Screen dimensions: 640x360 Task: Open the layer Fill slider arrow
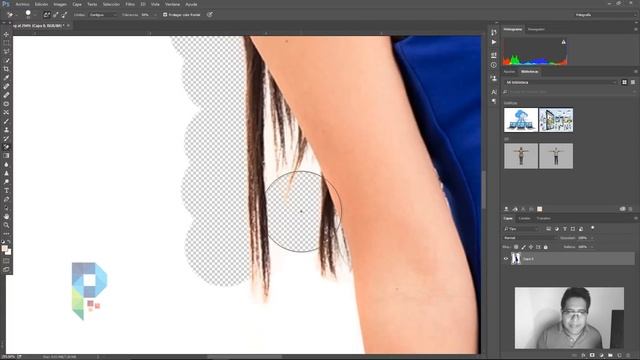(x=592, y=247)
